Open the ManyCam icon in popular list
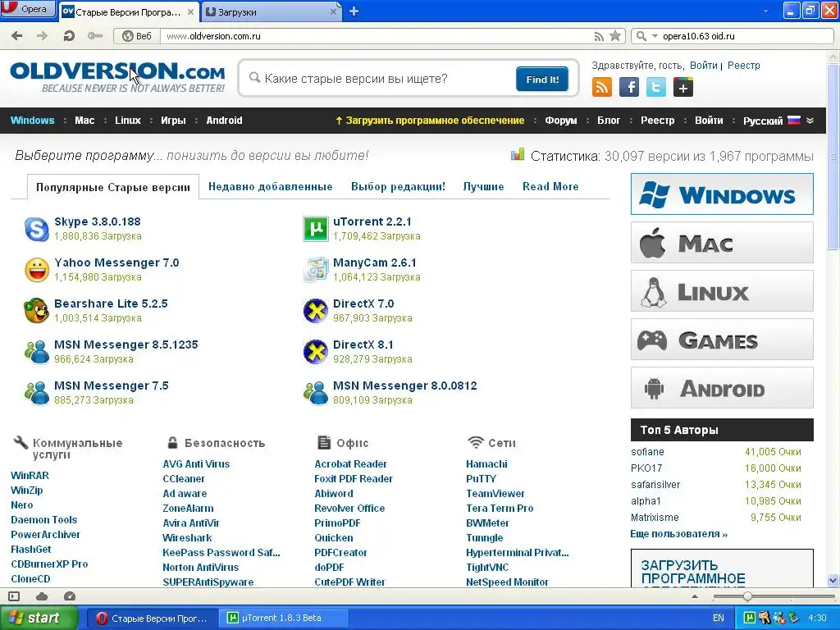This screenshot has width=840, height=630. (316, 270)
